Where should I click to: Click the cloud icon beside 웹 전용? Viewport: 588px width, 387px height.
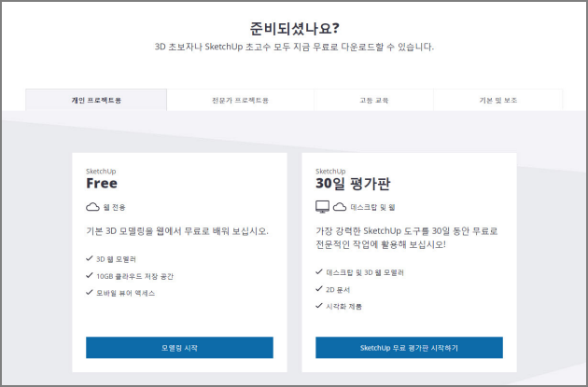pyautogui.click(x=92, y=207)
